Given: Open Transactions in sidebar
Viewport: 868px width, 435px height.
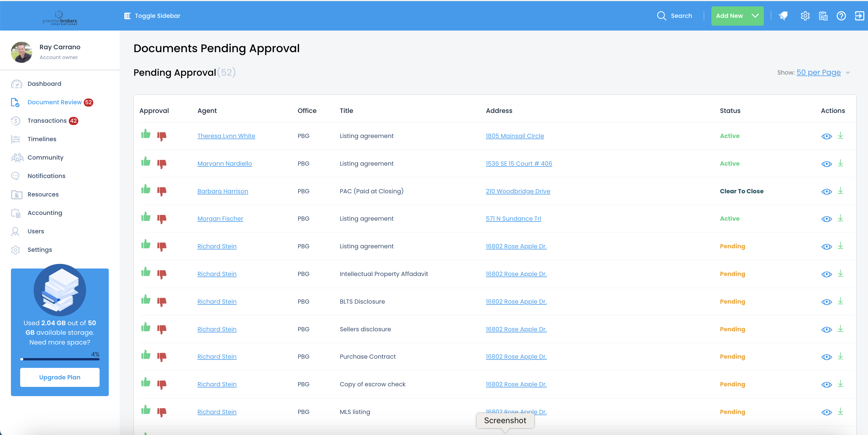Looking at the screenshot, I should (47, 121).
